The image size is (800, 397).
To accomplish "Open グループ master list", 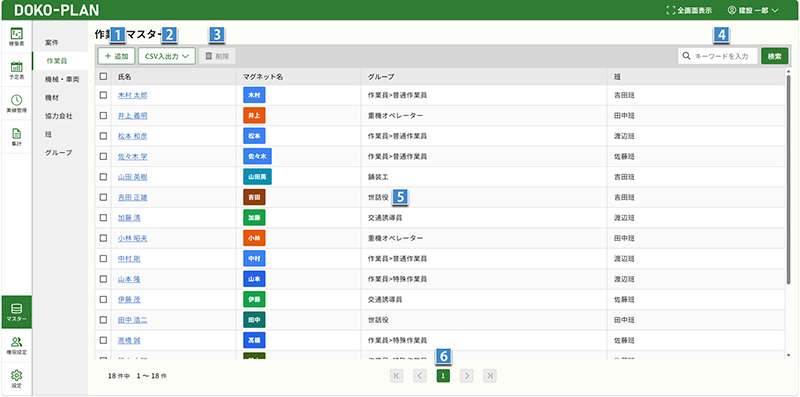I will pyautogui.click(x=59, y=153).
